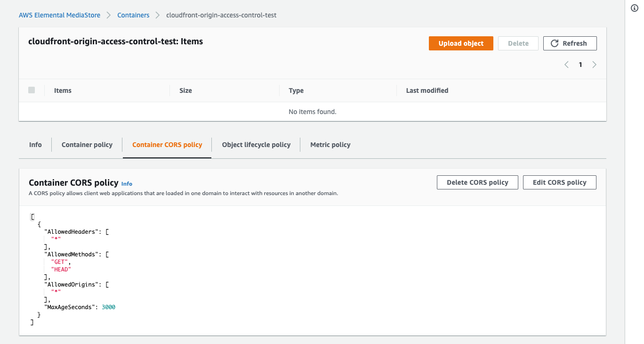Open the Info link beside CORS policy heading

point(127,184)
